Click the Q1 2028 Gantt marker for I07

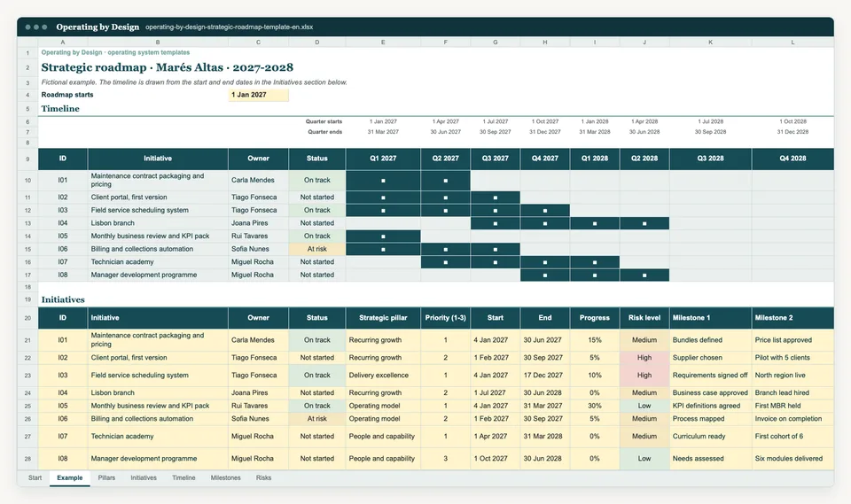[595, 262]
